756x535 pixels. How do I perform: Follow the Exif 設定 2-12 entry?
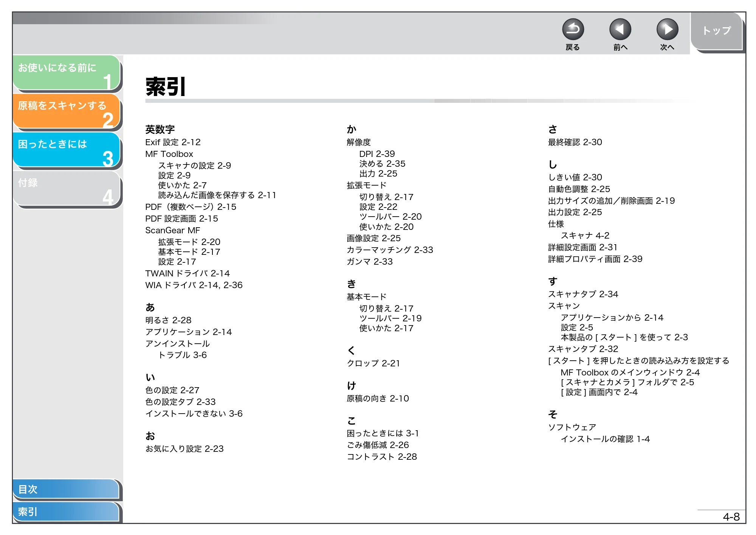173,142
